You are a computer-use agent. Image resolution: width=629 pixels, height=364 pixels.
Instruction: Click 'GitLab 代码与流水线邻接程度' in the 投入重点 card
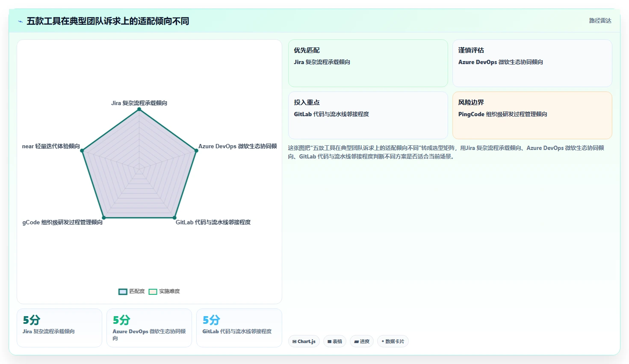pos(331,114)
